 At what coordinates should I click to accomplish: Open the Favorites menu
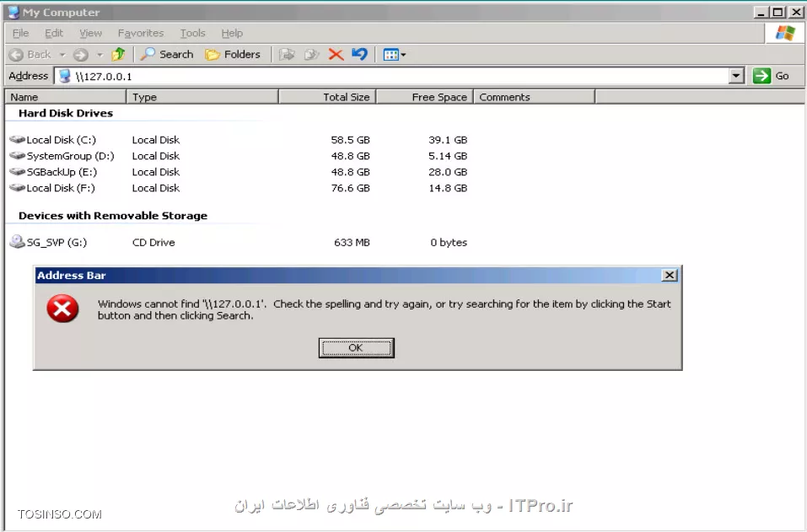coord(141,33)
